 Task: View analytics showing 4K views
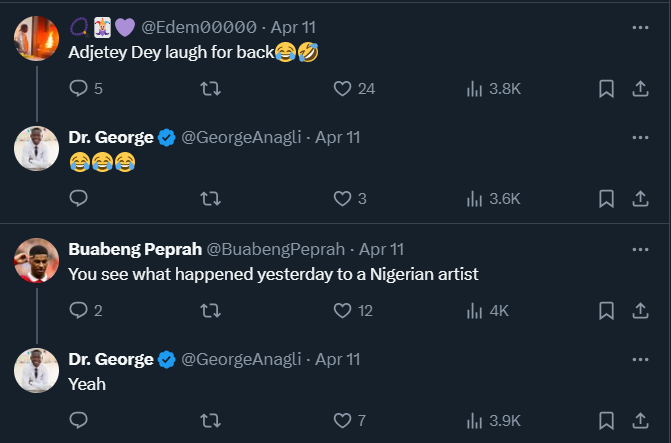tap(488, 310)
